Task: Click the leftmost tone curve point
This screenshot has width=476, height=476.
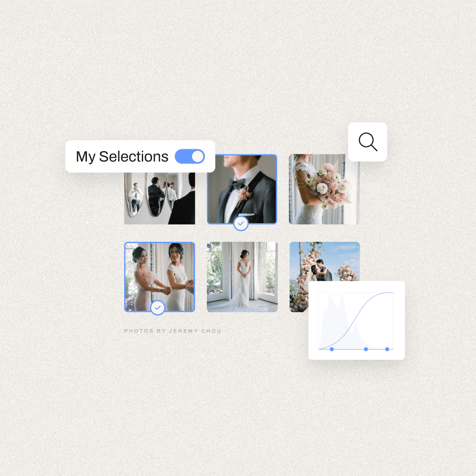Action: click(x=332, y=350)
